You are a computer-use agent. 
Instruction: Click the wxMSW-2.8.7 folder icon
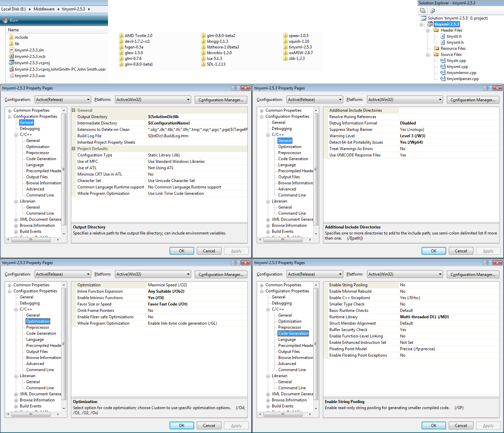coord(285,53)
